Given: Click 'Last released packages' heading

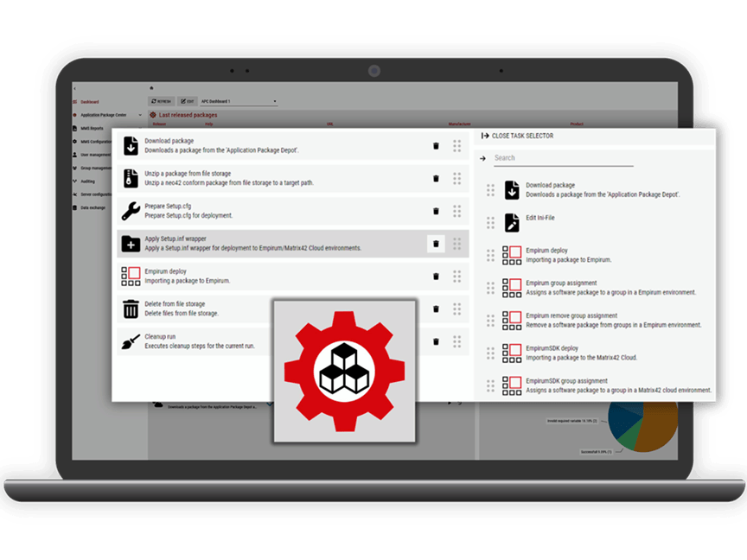Looking at the screenshot, I should coord(188,115).
